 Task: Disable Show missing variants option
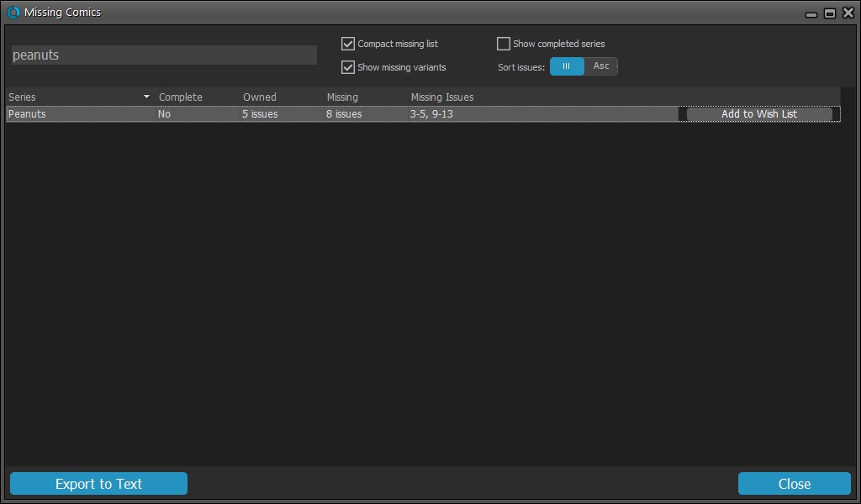point(348,67)
